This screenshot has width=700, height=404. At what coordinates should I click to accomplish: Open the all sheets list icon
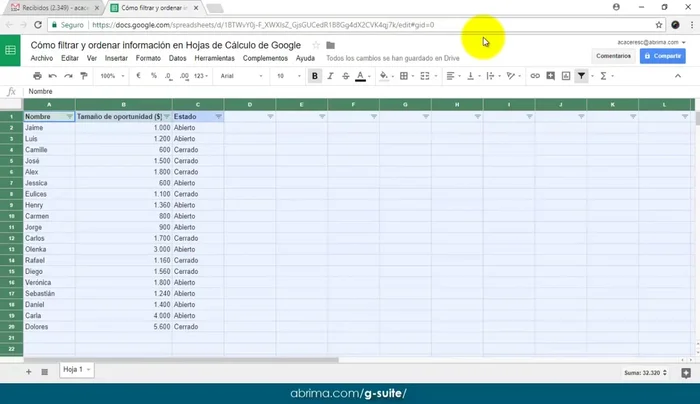45,370
